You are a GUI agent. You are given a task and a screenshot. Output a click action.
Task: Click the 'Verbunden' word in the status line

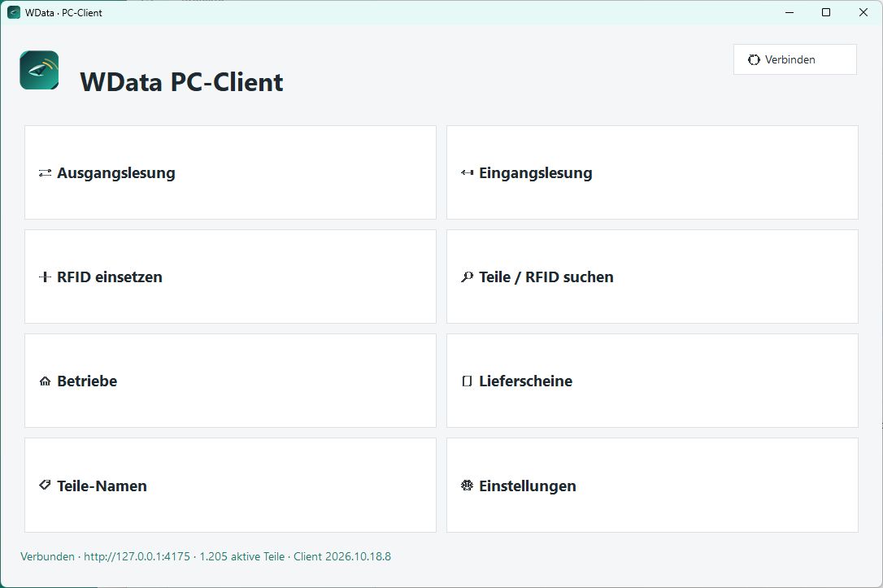tap(47, 556)
